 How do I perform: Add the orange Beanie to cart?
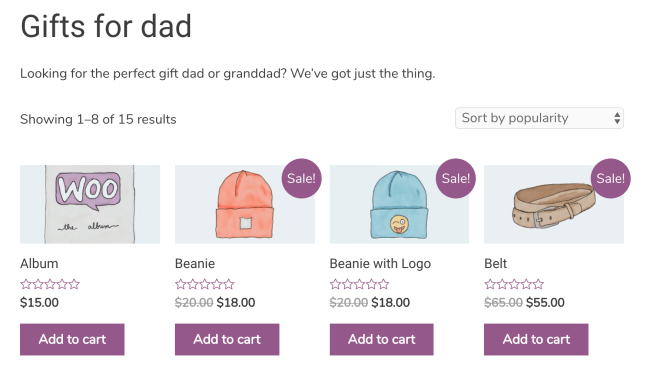pyautogui.click(x=227, y=339)
